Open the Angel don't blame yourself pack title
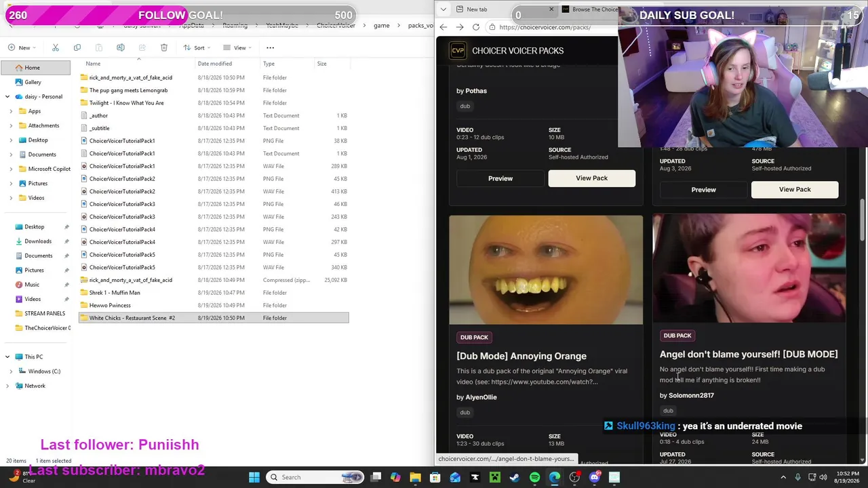 [749, 354]
